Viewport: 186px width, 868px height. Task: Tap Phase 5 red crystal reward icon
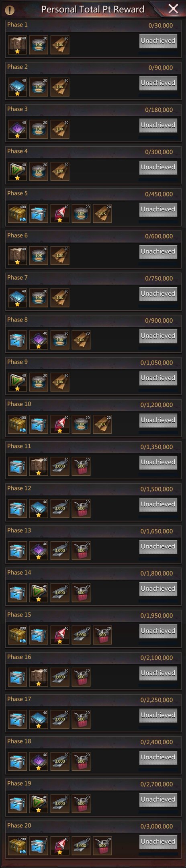coord(60,214)
